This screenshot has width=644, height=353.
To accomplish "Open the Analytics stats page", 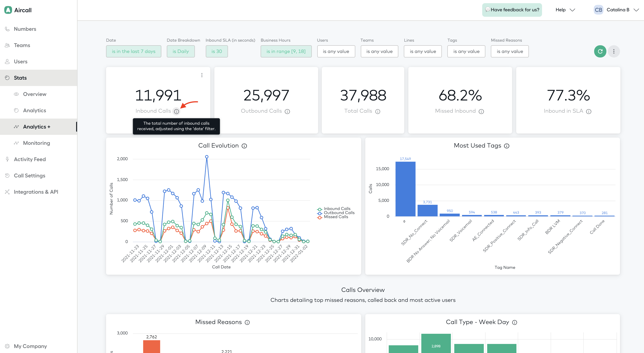I will (39, 110).
